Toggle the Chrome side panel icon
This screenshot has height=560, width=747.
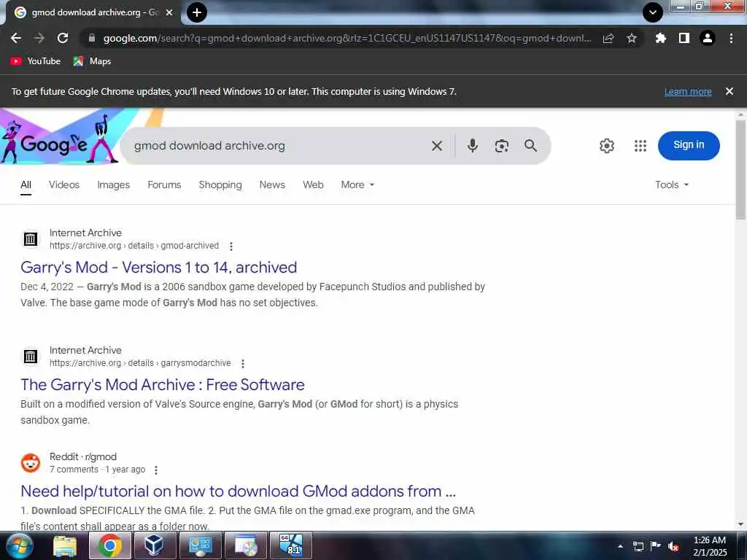[x=684, y=38]
